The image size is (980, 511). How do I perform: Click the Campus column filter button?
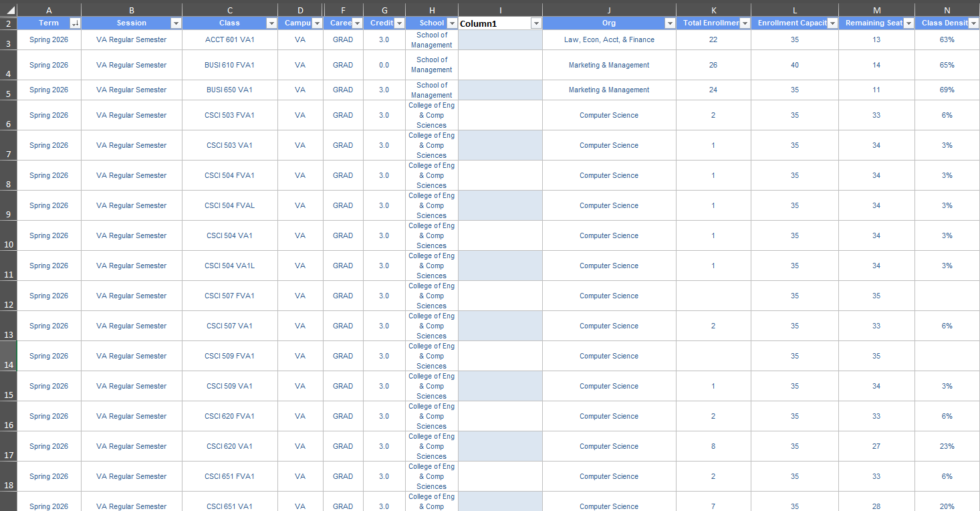coord(317,23)
